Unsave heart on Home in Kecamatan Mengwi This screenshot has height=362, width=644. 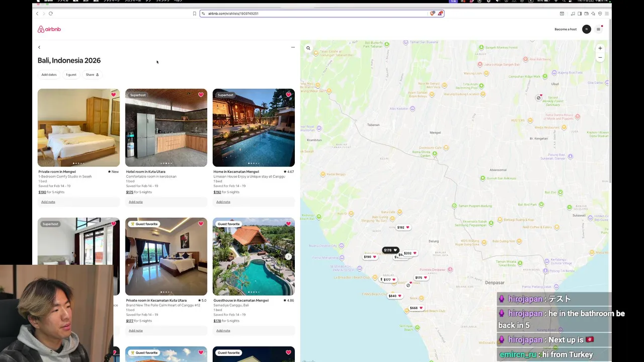[288, 95]
